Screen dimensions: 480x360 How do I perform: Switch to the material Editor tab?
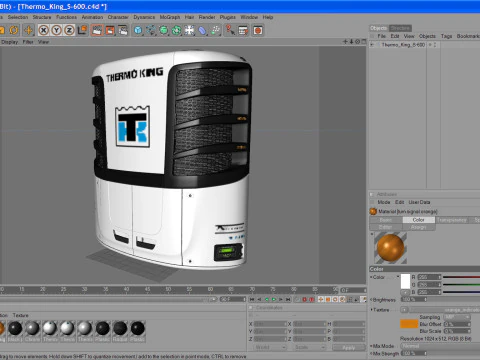coord(386,227)
